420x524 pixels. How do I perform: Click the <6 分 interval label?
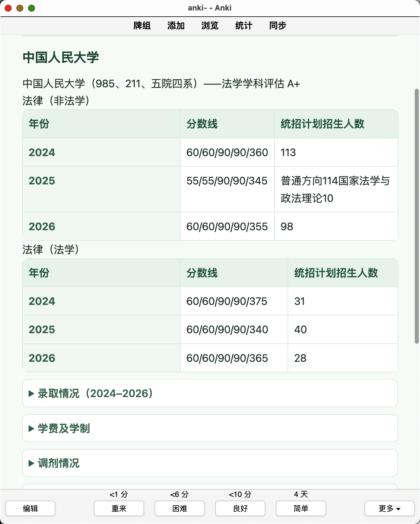click(x=179, y=494)
